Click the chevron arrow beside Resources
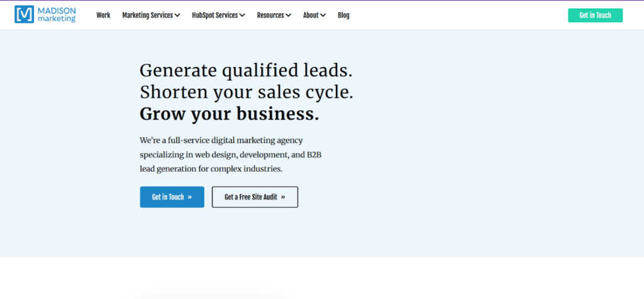644x299 pixels. 288,16
